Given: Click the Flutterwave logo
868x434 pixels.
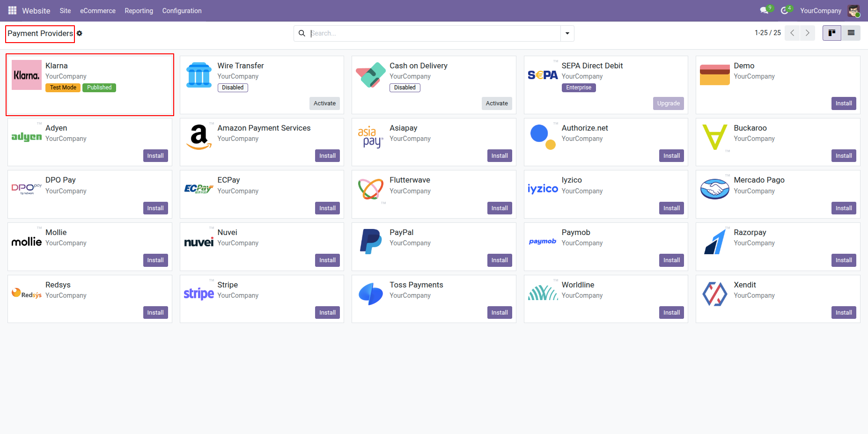Looking at the screenshot, I should point(371,189).
